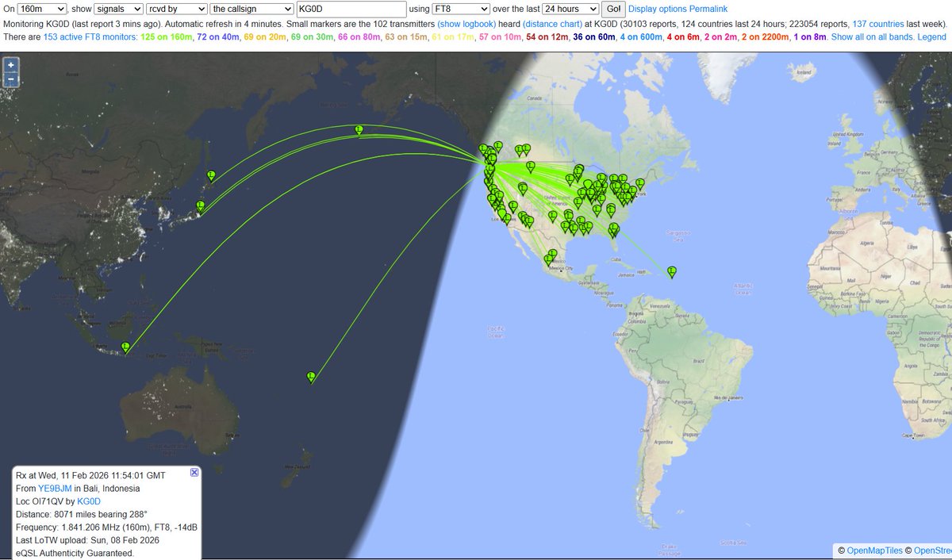Click the South Pacific transmitter marker east of Australia
The image size is (952, 560).
[x=311, y=377]
